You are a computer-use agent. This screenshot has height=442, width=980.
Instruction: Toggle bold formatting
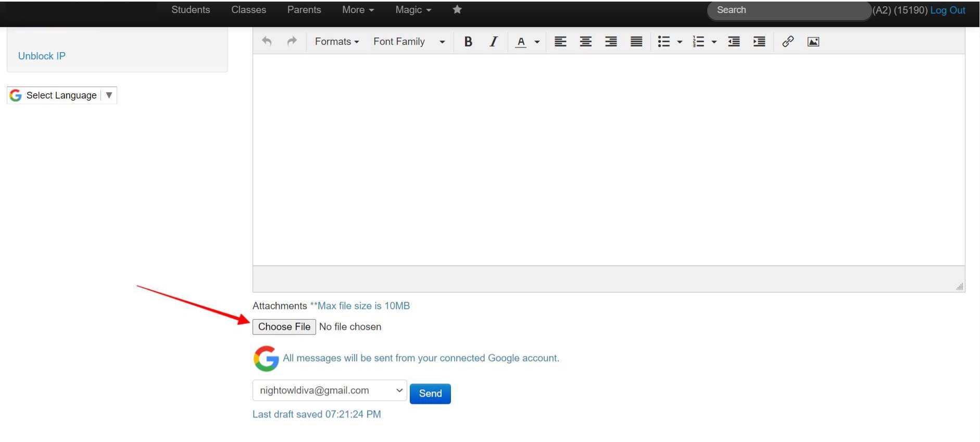click(468, 42)
